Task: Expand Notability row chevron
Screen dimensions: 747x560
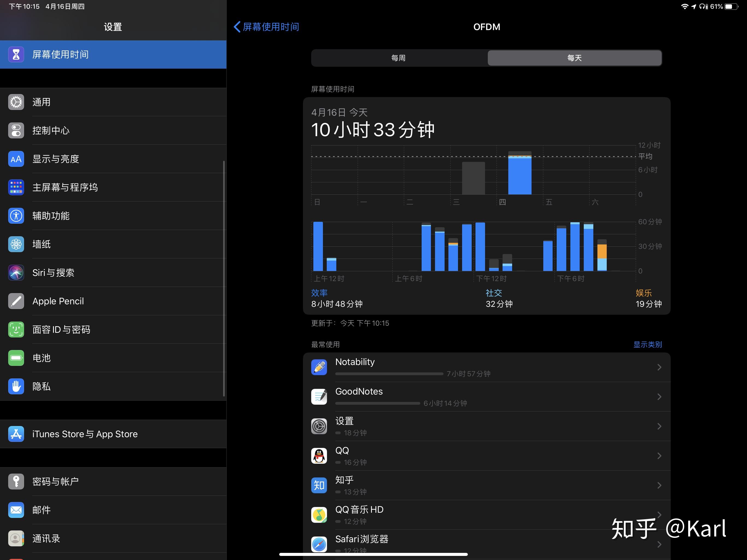Action: [659, 367]
